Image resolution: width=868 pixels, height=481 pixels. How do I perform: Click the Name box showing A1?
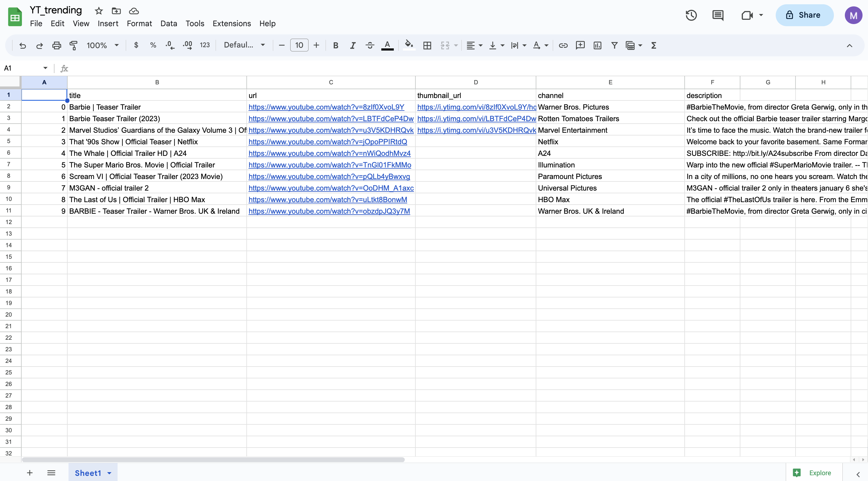click(26, 68)
